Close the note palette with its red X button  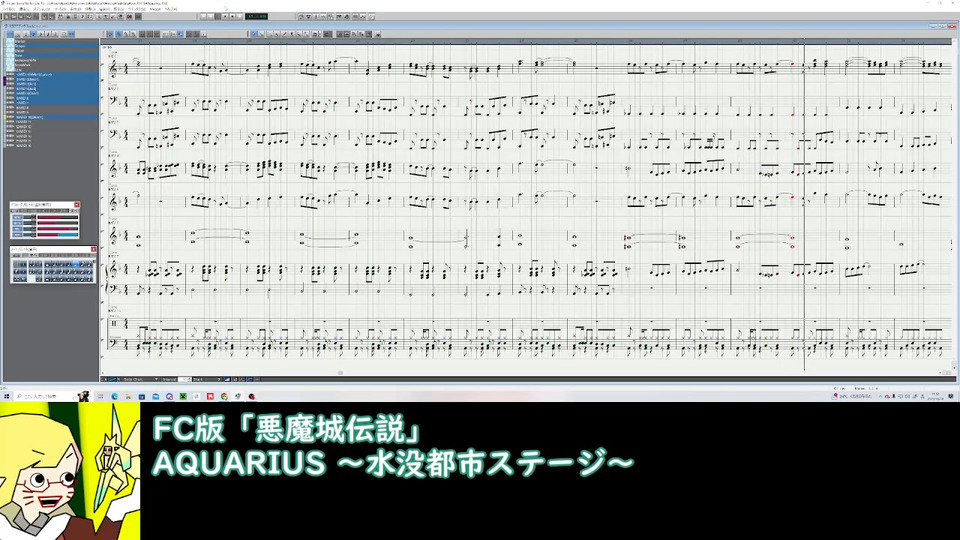pyautogui.click(x=94, y=249)
